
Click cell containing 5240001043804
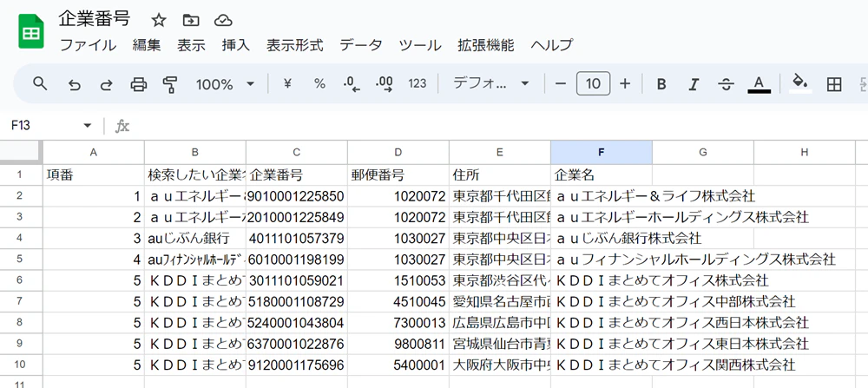tap(297, 323)
